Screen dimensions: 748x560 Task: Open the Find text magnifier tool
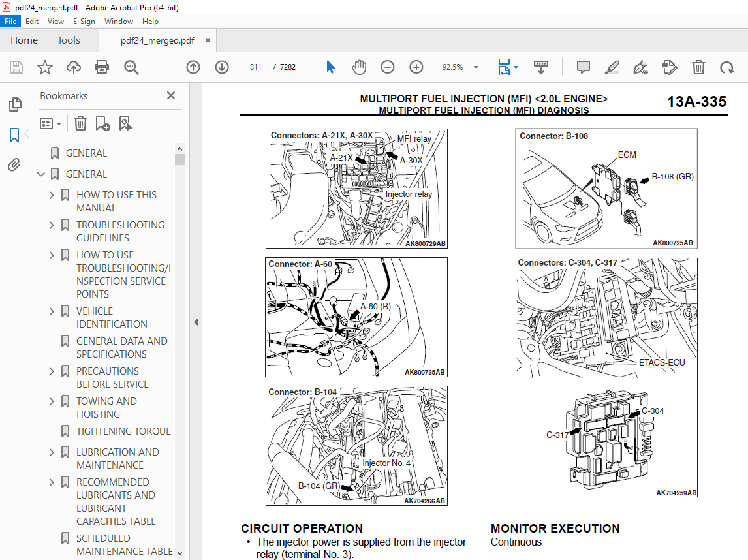(131, 67)
